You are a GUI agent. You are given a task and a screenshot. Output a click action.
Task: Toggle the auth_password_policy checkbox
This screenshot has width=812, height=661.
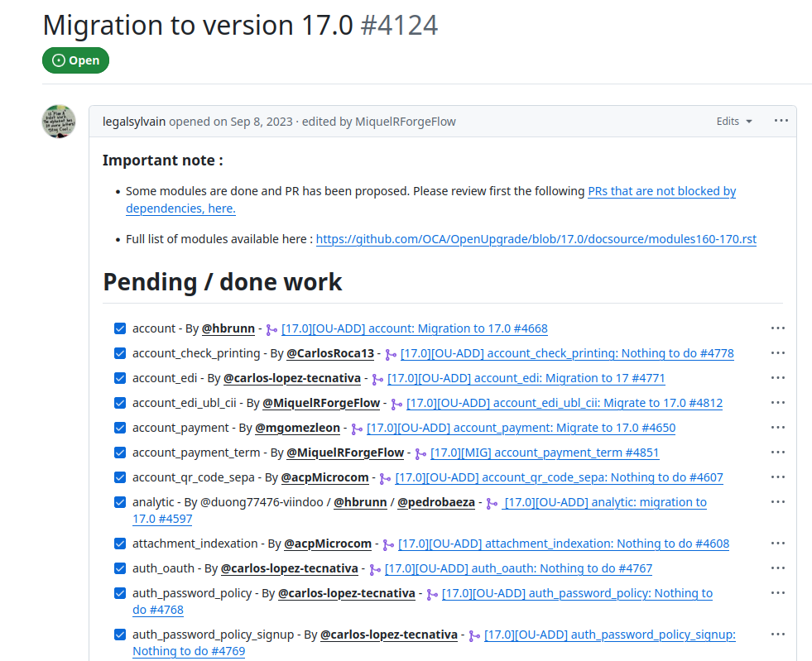pos(120,593)
